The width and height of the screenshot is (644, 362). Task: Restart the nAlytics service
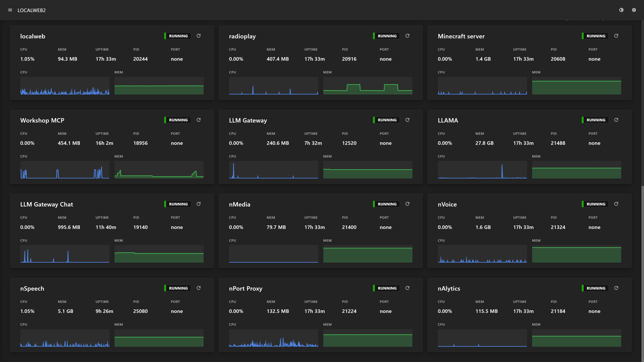616,288
